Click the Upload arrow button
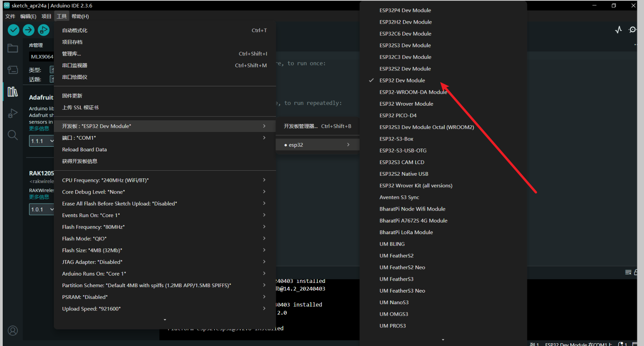This screenshot has width=644, height=346. (x=28, y=30)
